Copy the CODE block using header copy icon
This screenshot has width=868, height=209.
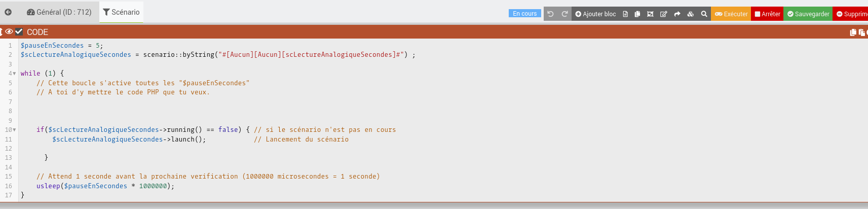[x=853, y=32]
